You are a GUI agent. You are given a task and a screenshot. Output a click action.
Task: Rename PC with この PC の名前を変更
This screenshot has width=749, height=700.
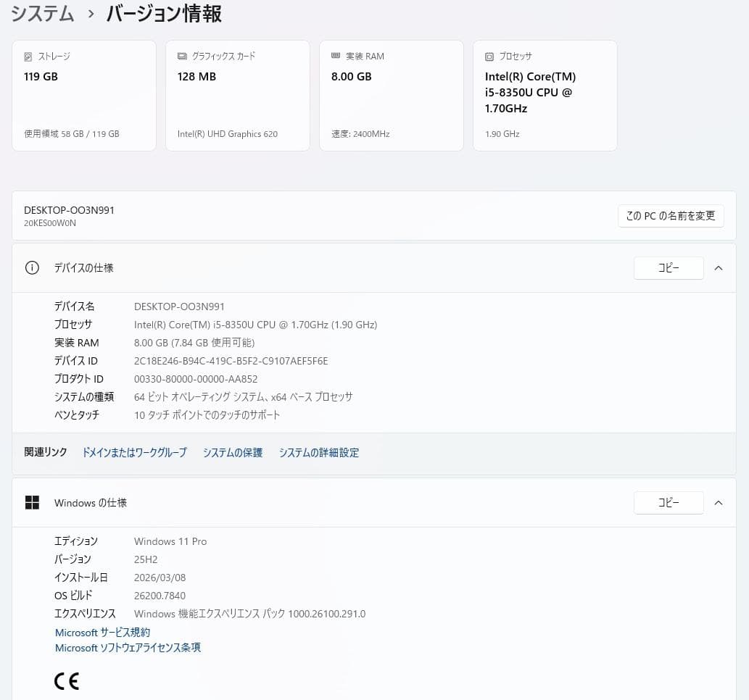(671, 216)
